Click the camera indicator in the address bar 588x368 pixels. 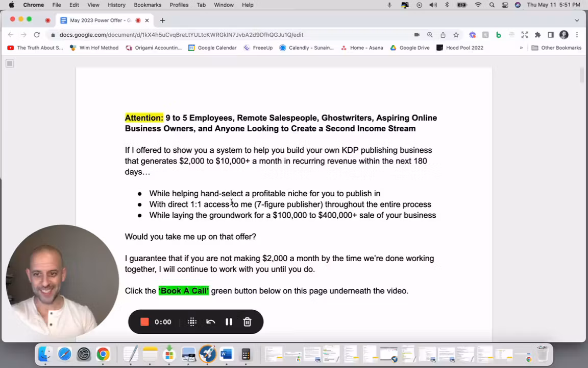tap(417, 35)
